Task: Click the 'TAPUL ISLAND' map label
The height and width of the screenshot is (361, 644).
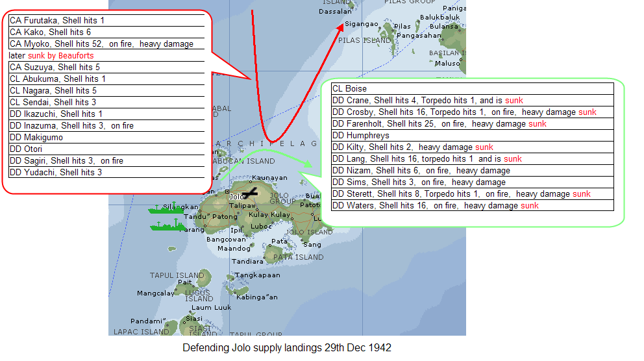Action: (177, 275)
